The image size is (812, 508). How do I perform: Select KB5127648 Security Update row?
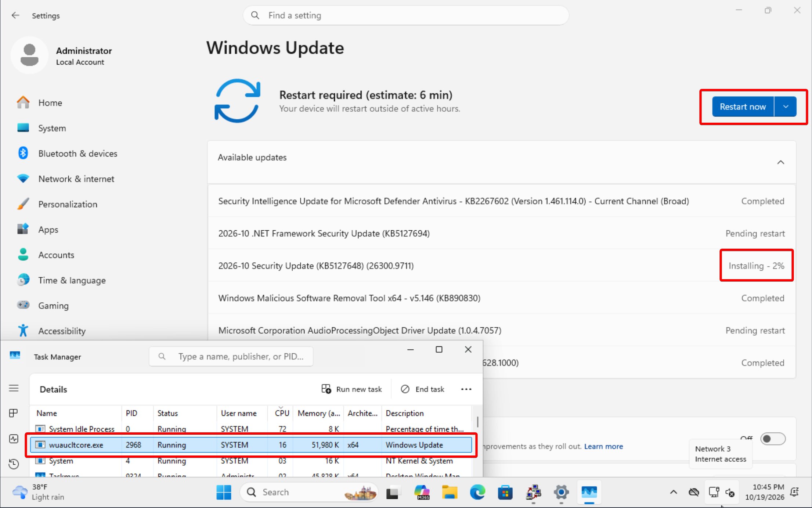[x=502, y=266]
